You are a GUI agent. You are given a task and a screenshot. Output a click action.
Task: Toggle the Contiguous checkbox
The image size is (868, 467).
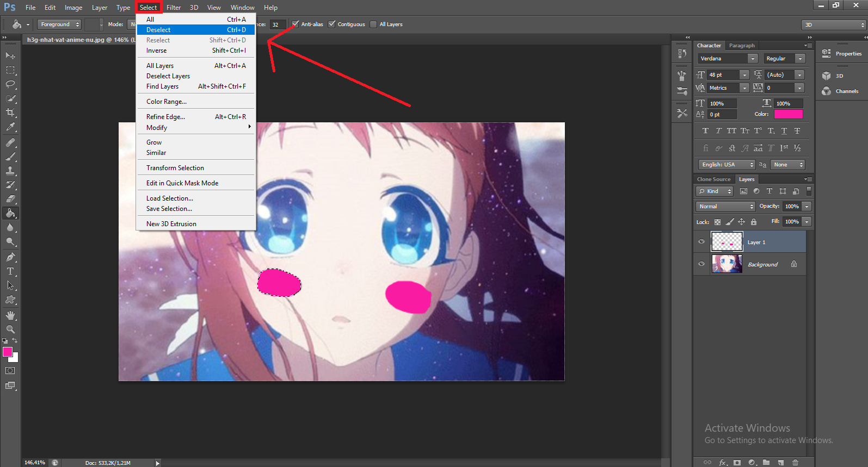332,24
